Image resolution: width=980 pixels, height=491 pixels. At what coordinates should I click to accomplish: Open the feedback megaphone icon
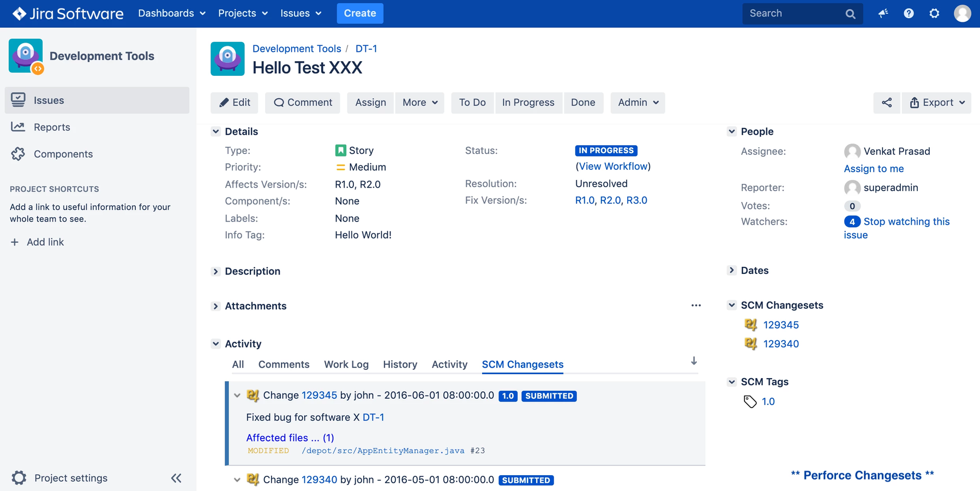(883, 13)
